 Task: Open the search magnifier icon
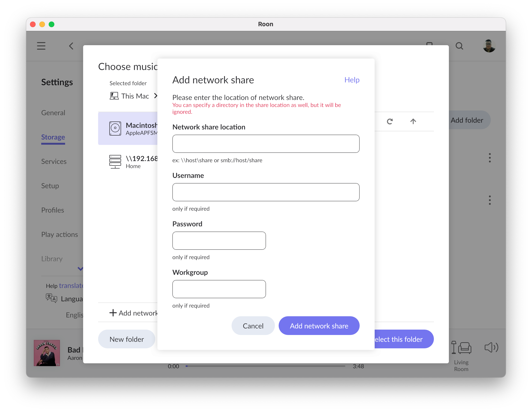coord(459,46)
